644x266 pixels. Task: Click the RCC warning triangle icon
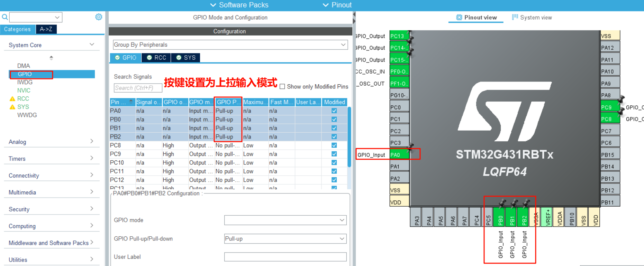(12, 99)
